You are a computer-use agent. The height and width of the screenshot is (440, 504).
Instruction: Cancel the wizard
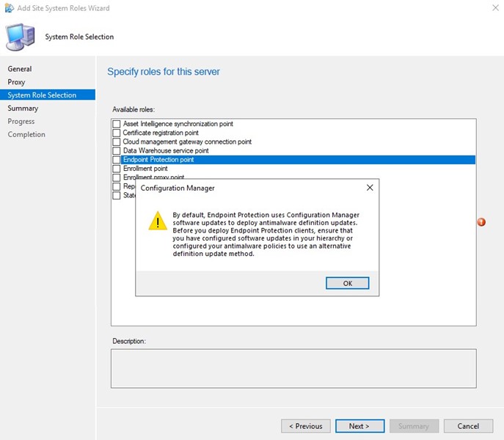[468, 426]
